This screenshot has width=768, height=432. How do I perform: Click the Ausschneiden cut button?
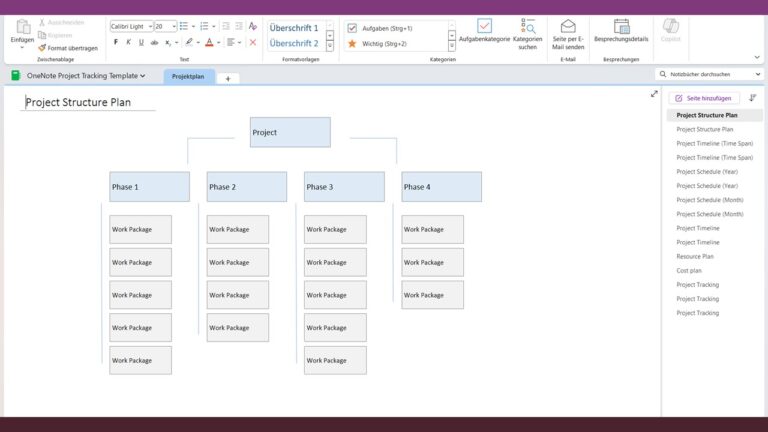click(x=62, y=23)
